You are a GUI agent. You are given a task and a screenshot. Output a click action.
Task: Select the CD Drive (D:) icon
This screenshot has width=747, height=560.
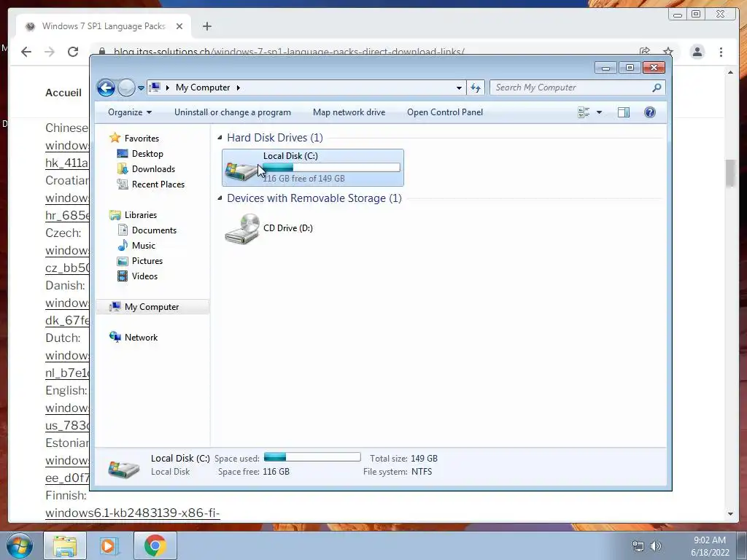pyautogui.click(x=242, y=228)
